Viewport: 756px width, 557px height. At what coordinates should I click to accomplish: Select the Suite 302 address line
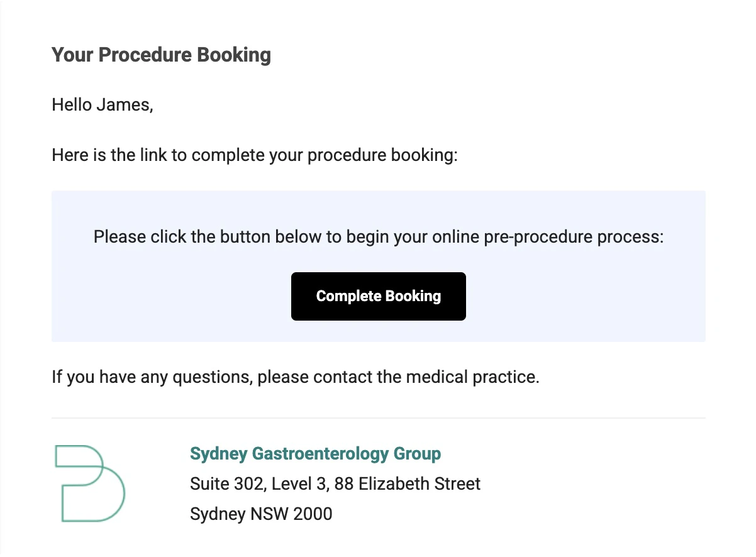click(335, 483)
